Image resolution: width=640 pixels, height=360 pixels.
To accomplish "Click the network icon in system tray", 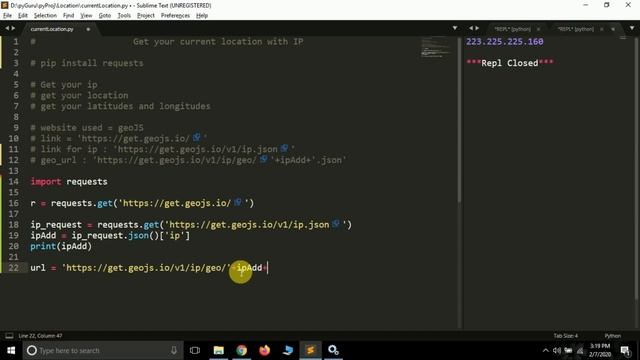I will click(x=580, y=350).
